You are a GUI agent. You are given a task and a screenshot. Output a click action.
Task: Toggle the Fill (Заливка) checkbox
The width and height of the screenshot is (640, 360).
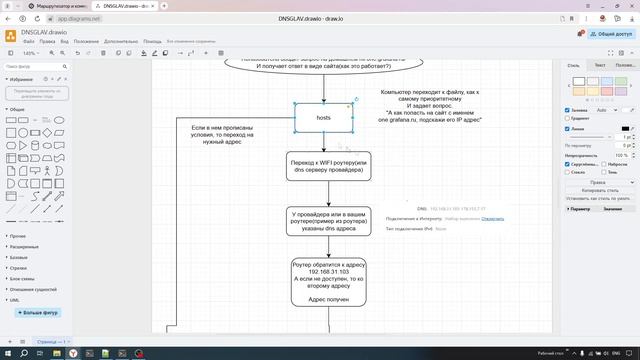point(567,110)
